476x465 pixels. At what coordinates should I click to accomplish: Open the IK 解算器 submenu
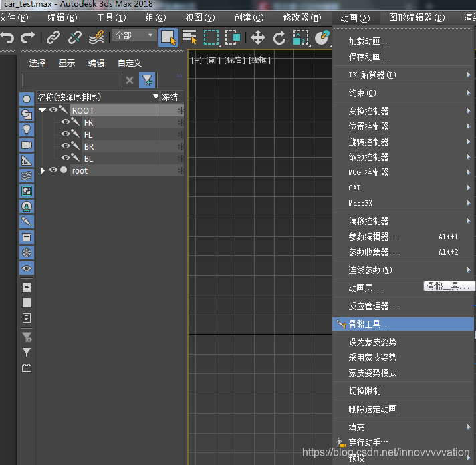[403, 75]
